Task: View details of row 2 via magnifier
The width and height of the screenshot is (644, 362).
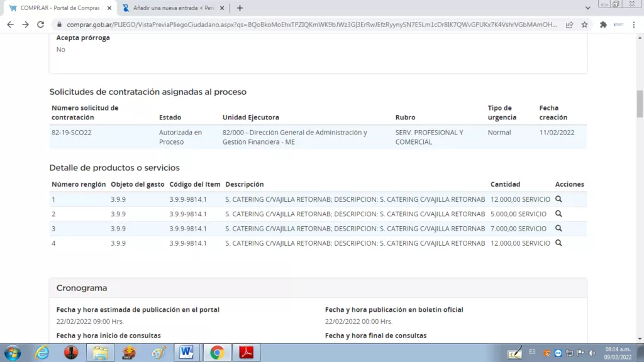Action: click(x=558, y=214)
